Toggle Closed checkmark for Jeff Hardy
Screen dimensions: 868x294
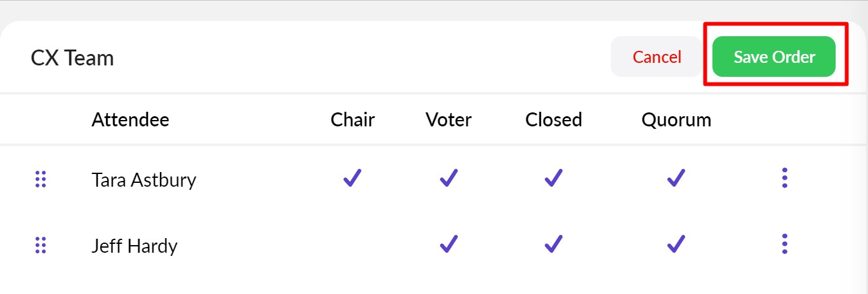(554, 244)
